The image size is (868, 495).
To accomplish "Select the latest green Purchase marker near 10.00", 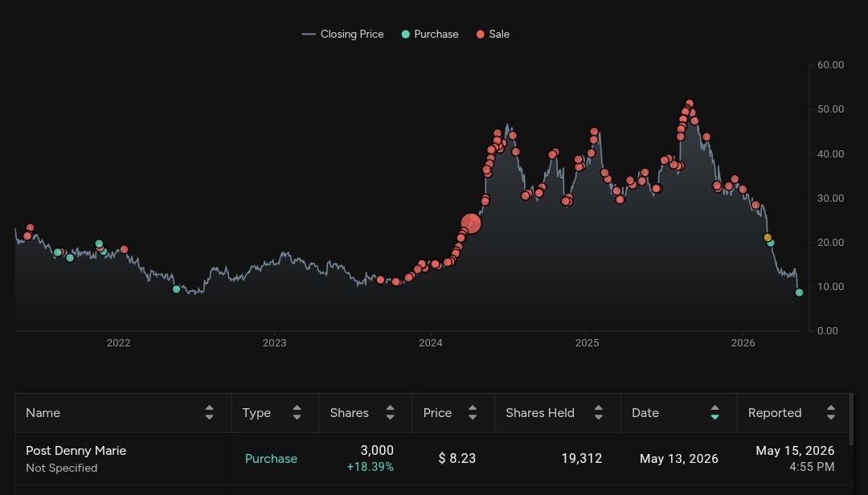I will [x=799, y=292].
